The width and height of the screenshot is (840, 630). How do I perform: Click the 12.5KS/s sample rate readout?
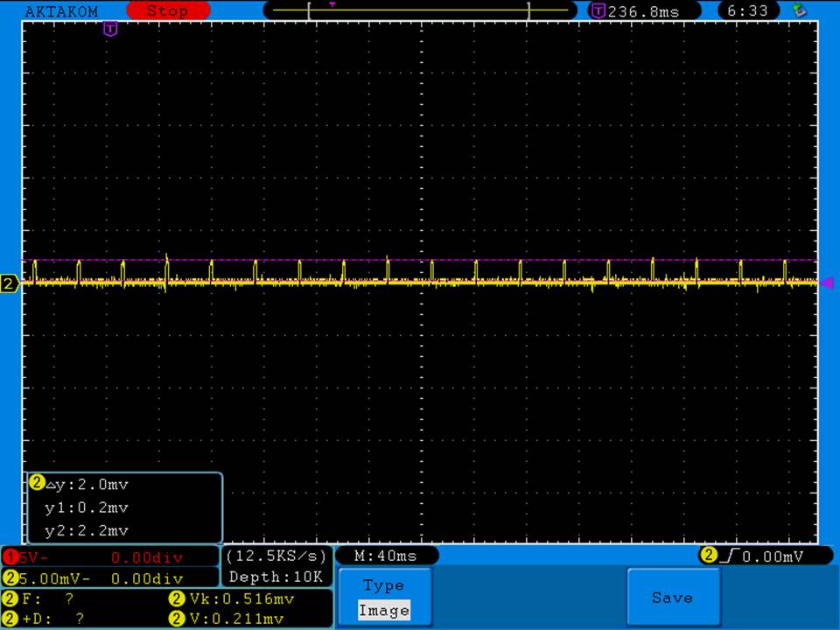[276, 556]
